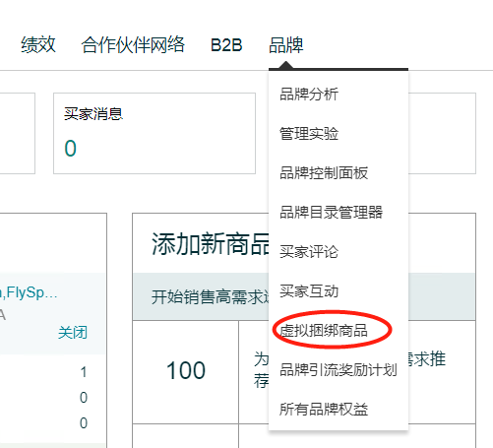This screenshot has width=493, height=448.
Task: Click the 添加新商品 panel heading
Action: (210, 244)
